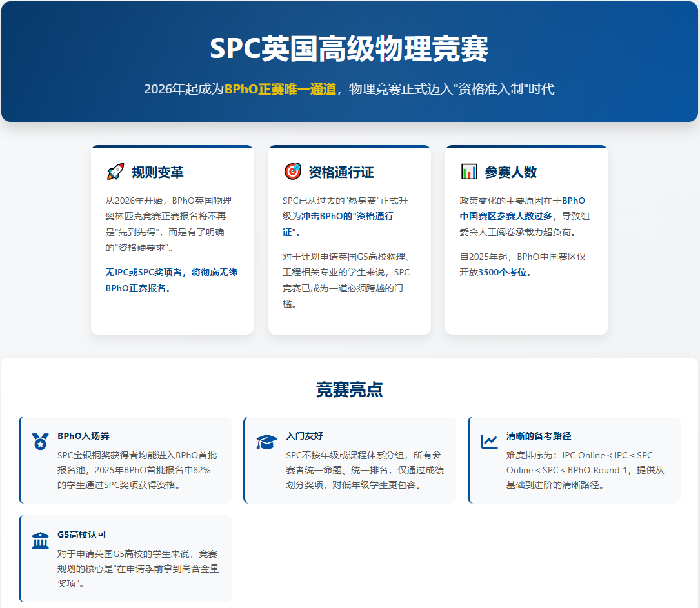
Task: Click the 参赛人数 card heading
Action: tap(511, 172)
